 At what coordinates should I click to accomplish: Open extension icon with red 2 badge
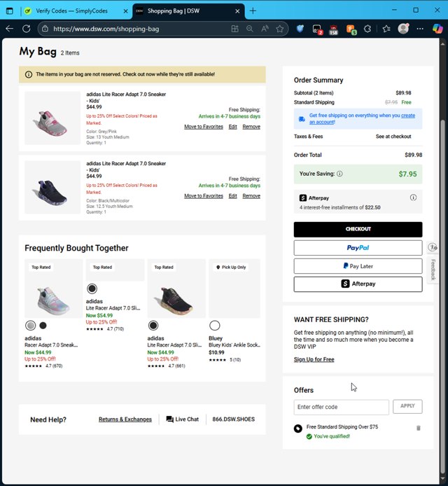(317, 29)
